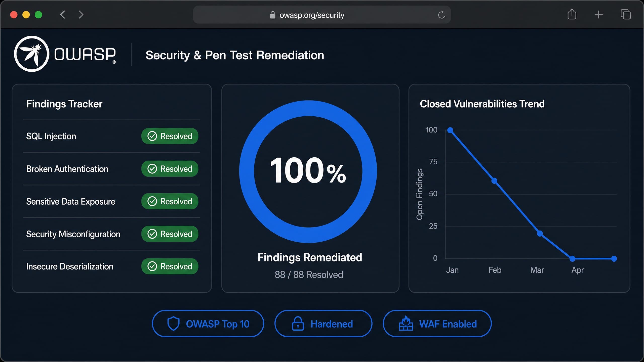Click the Insecure Deserialization finding name
This screenshot has height=362, width=644.
pos(70,266)
